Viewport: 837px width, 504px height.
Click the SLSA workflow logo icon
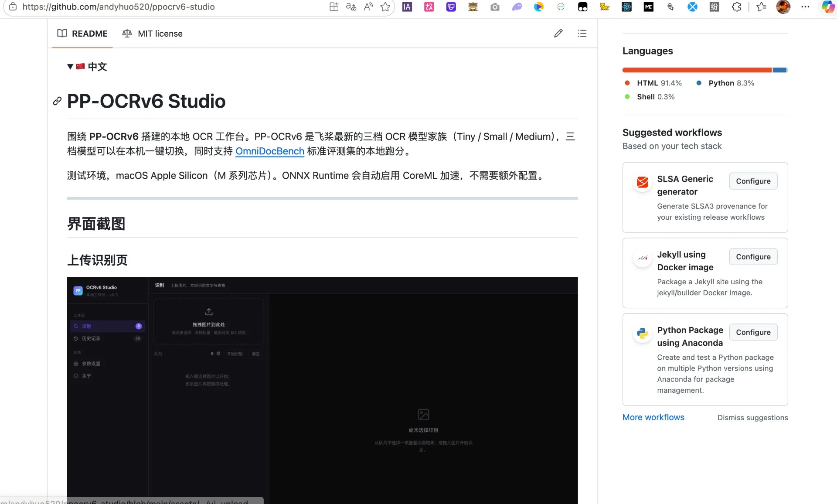click(x=642, y=182)
